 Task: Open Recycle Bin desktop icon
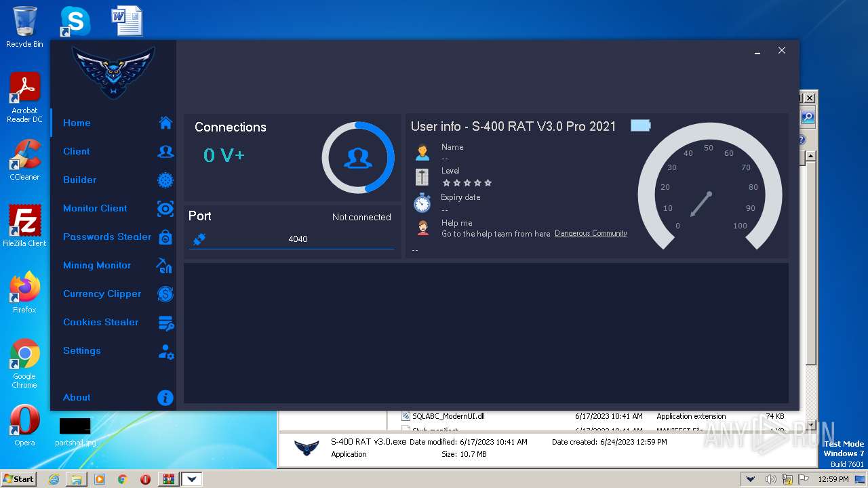pyautogui.click(x=24, y=28)
